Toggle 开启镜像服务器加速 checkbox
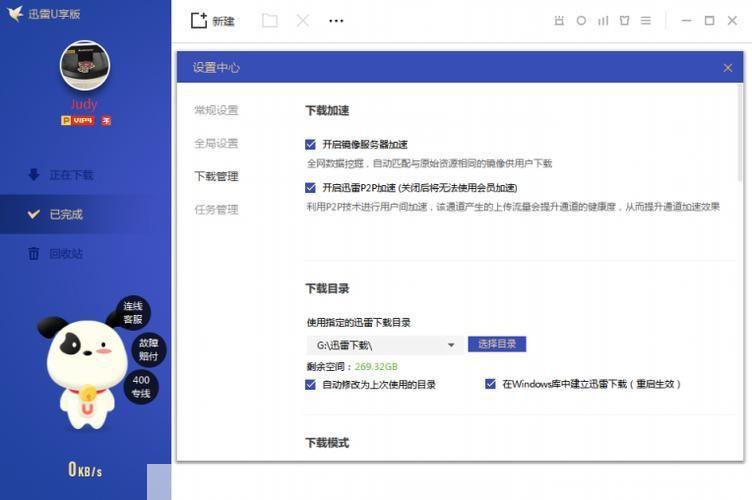This screenshot has height=500, width=752. pyautogui.click(x=310, y=144)
